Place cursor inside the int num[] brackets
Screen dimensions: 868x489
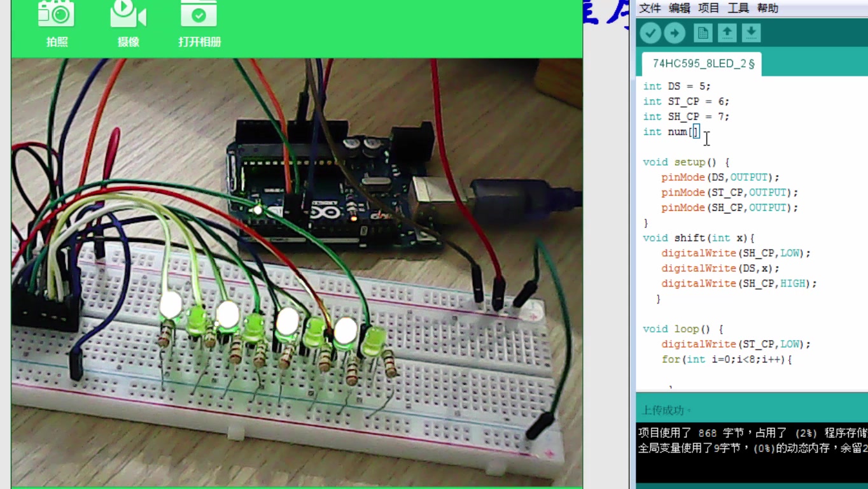(x=696, y=132)
